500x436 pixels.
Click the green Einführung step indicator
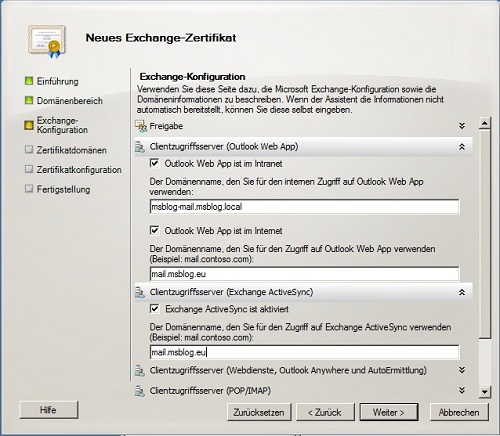click(x=29, y=81)
